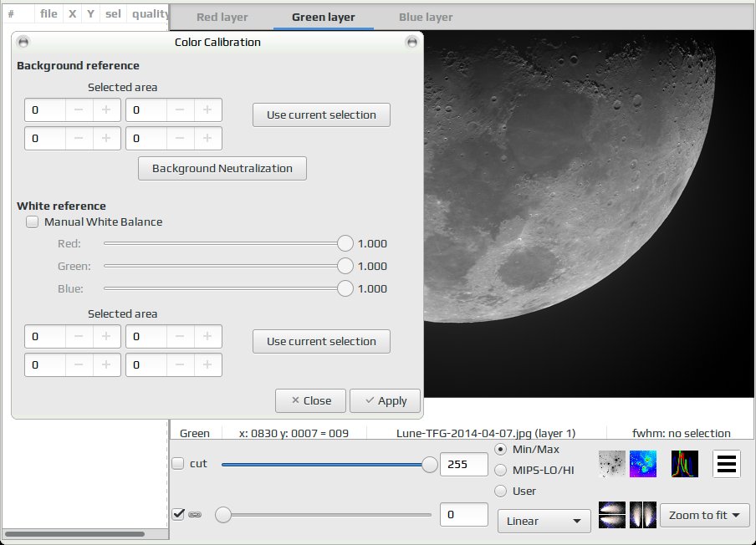Click the Lune-TFG-2014-04-07.jpg (layer 1) status text
The image size is (756, 545).
click(486, 433)
